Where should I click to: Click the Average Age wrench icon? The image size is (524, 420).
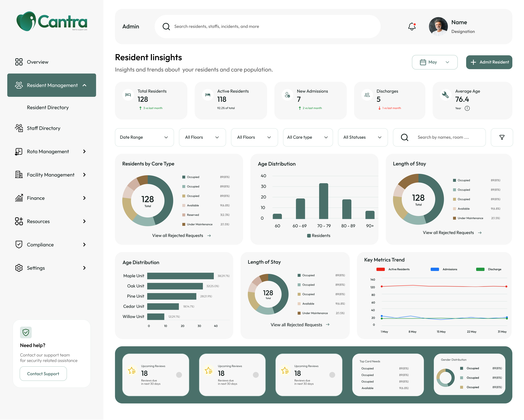click(x=445, y=95)
